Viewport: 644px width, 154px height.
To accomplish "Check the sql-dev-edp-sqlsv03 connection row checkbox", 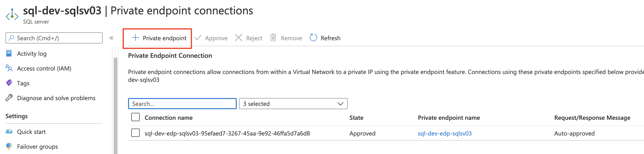I will click(x=135, y=133).
